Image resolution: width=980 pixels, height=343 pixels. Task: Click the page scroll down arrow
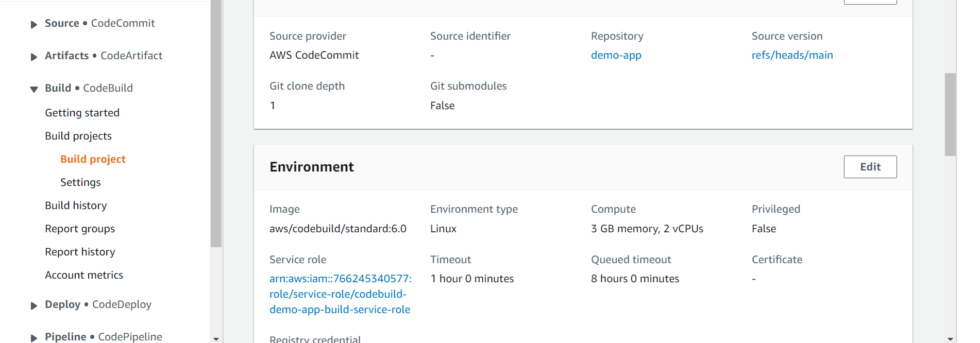point(950,339)
